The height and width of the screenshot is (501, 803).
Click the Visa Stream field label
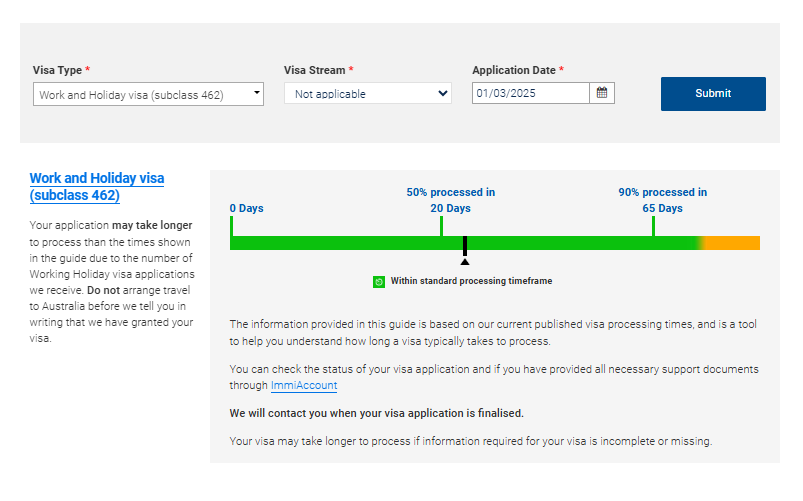[314, 71]
